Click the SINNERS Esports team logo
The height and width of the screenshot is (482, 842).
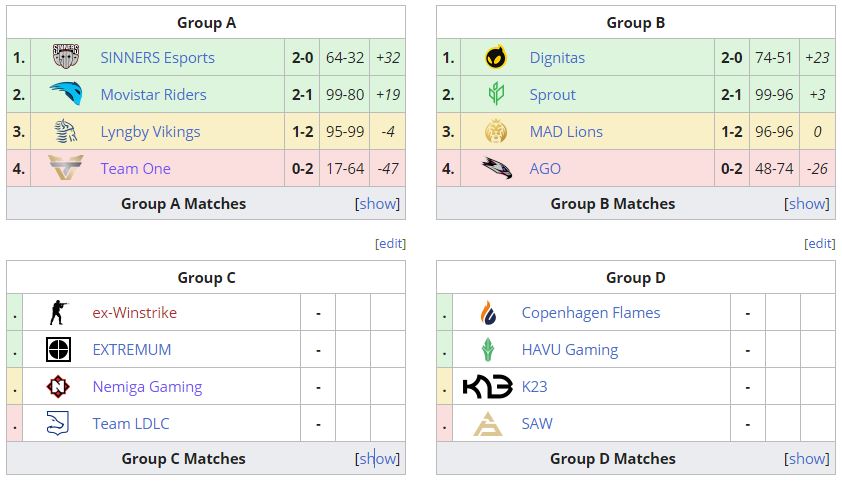[66, 58]
